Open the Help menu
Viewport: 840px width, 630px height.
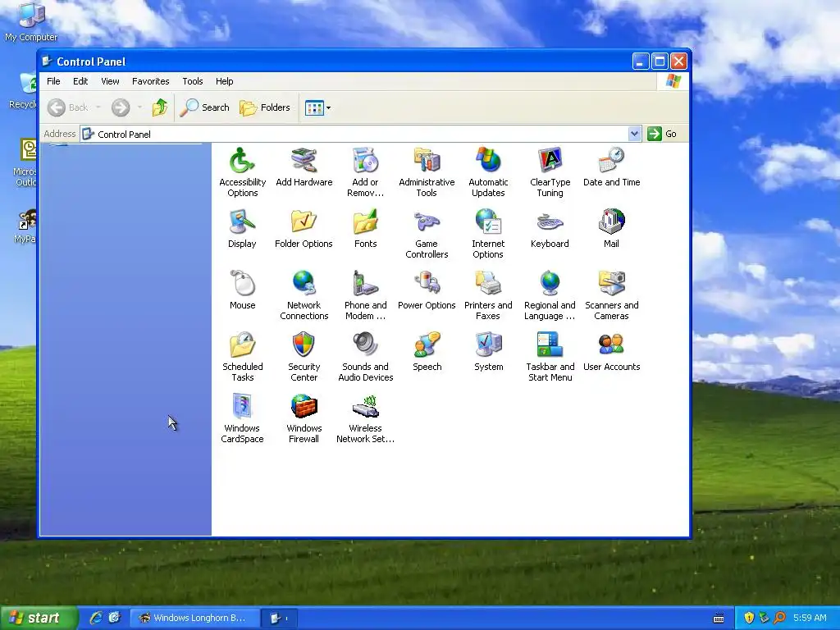point(225,81)
